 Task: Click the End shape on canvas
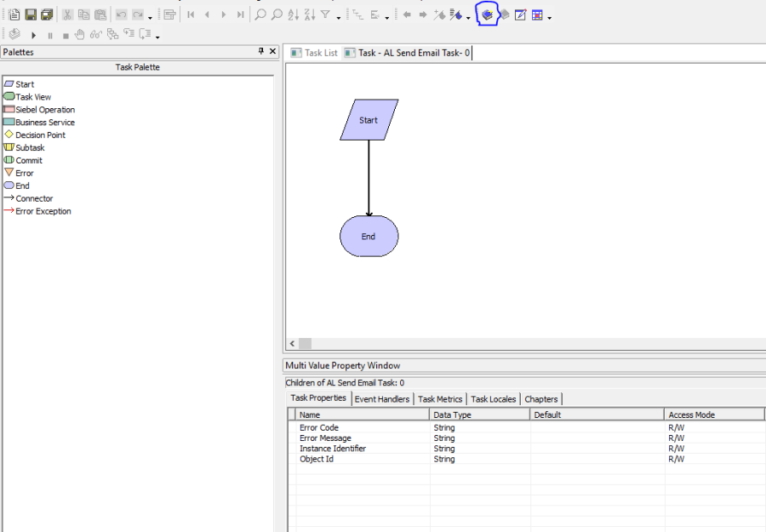(x=369, y=237)
